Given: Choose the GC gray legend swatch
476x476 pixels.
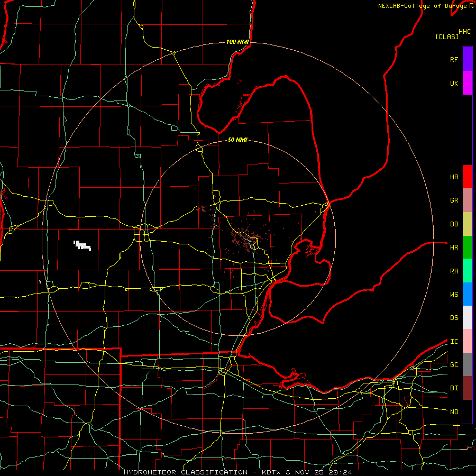Looking at the screenshot, I should [467, 364].
